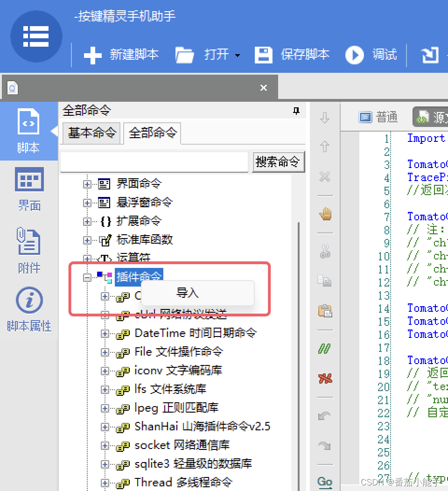Expand the socket 网络通信库 node

[105, 446]
